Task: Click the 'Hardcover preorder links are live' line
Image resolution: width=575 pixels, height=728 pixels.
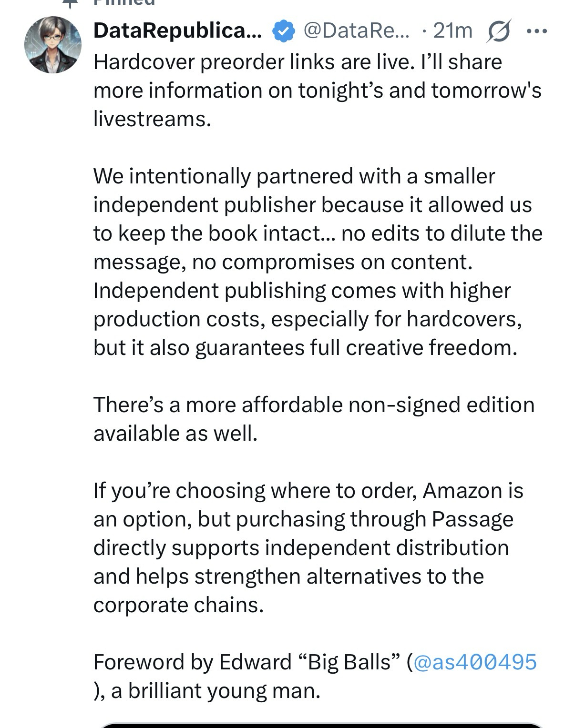Action: [x=298, y=62]
